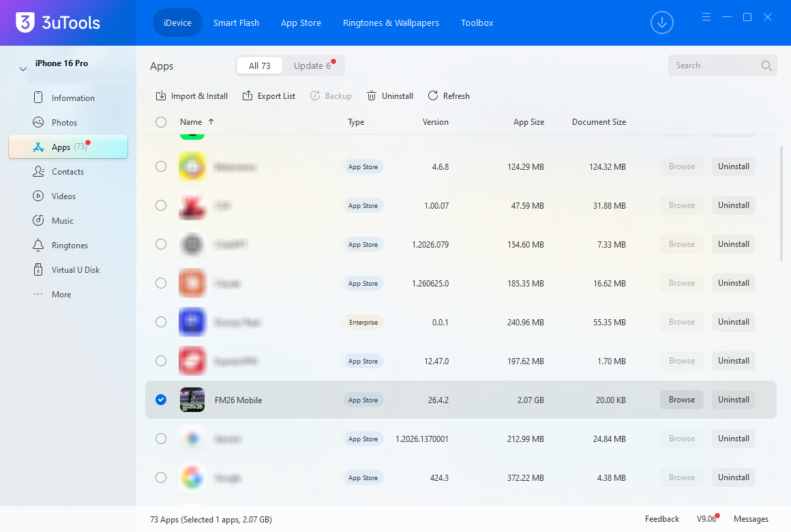Click the Uninstall trash icon in toolbar
791x532 pixels.
point(371,96)
